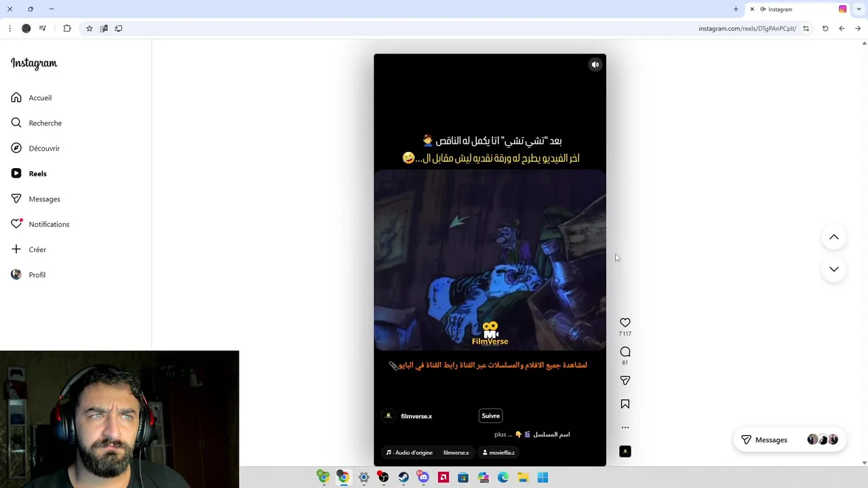
Task: Open Settings gear in taskbar
Action: point(363,477)
